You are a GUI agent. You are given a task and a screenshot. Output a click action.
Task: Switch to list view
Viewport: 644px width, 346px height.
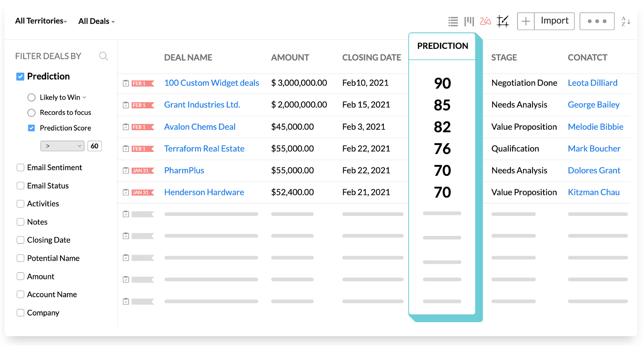click(453, 21)
